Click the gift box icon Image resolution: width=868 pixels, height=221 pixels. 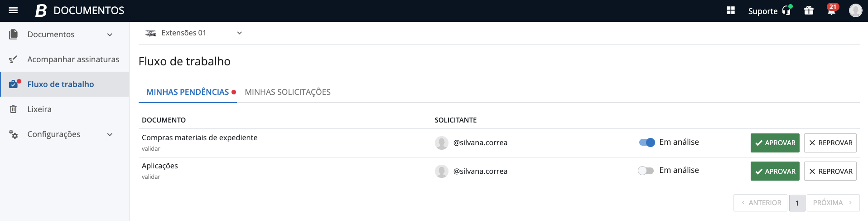(809, 10)
